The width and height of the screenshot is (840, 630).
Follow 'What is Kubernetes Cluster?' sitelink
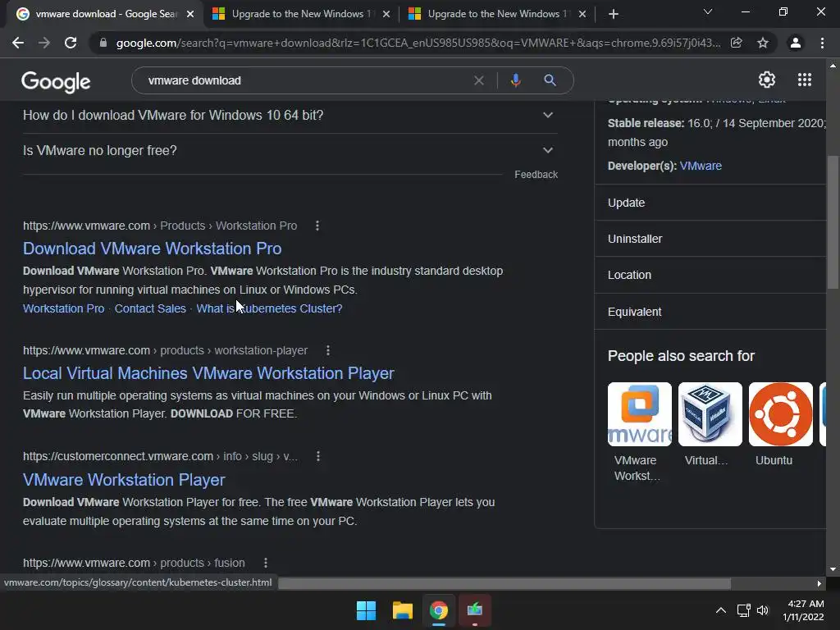pyautogui.click(x=269, y=308)
